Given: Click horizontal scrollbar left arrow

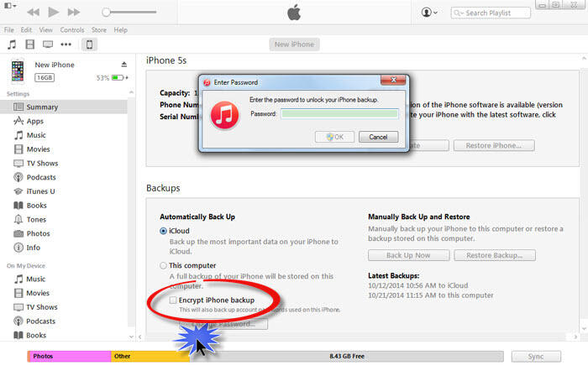Looking at the screenshot, I should point(140,337).
